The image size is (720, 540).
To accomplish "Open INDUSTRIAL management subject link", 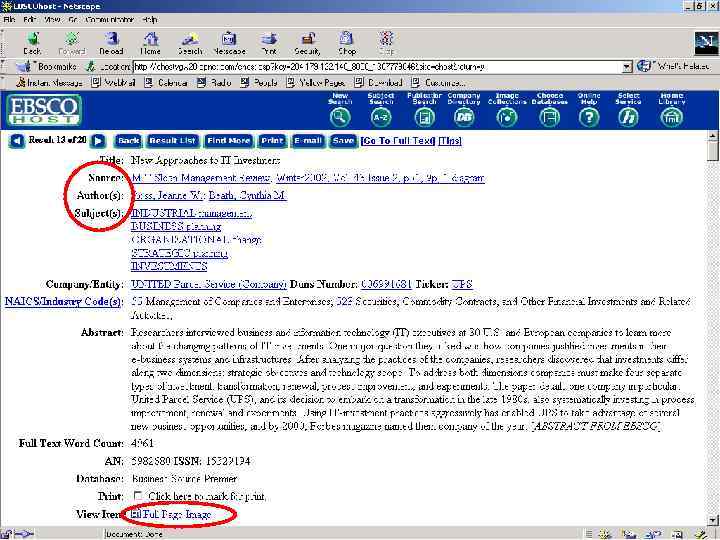I will click(191, 214).
